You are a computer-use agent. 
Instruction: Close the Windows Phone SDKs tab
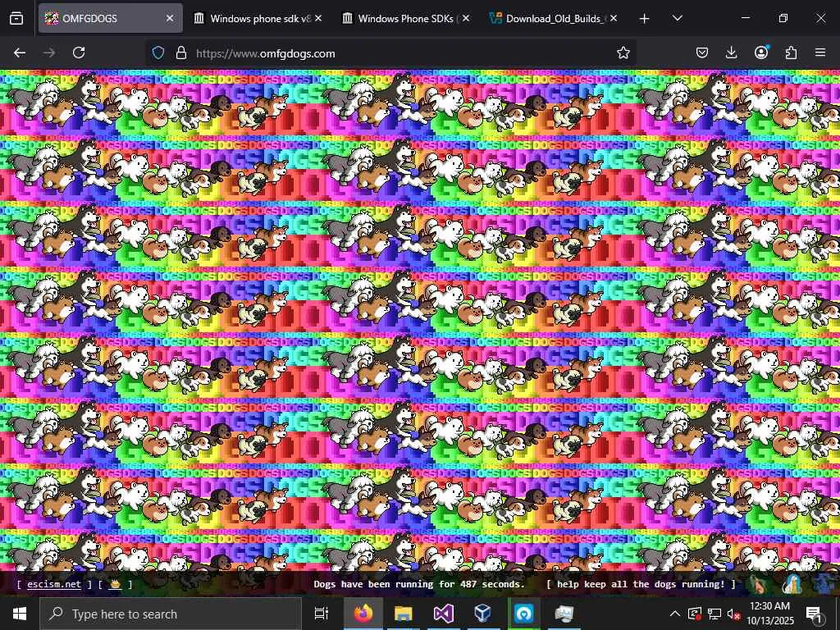coord(466,18)
